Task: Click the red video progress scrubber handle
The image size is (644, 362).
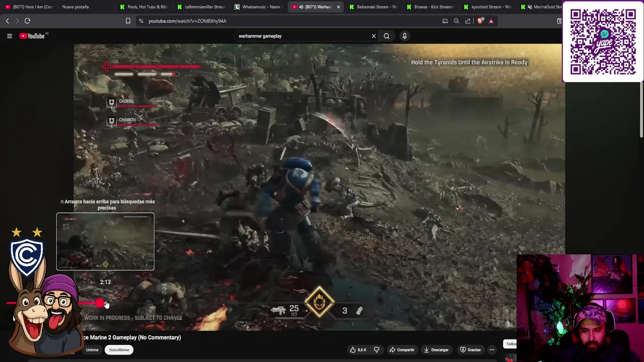Action: pyautogui.click(x=100, y=303)
